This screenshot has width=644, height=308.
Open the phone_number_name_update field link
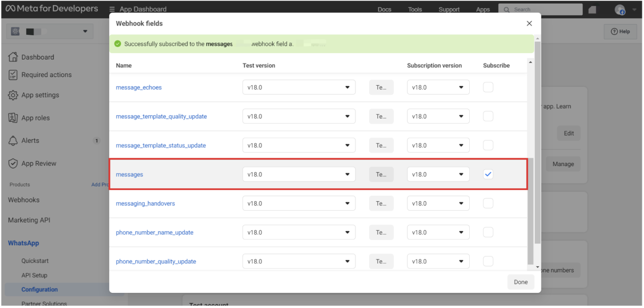pyautogui.click(x=155, y=233)
